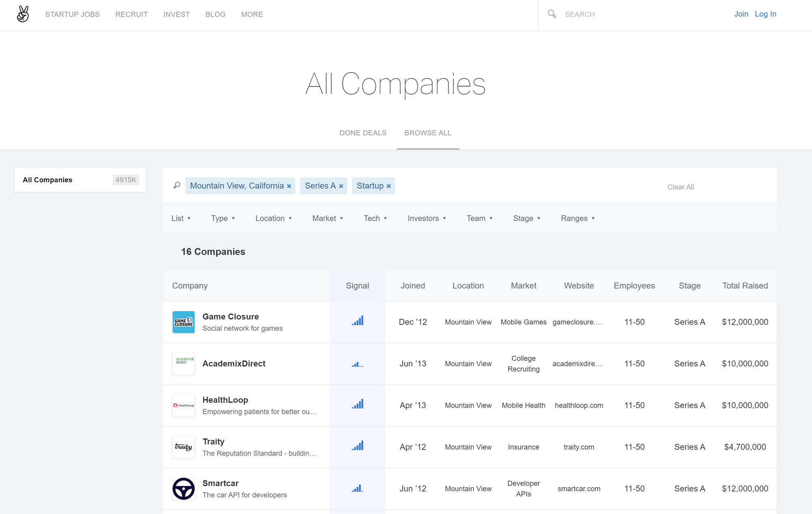
Task: Click the signal bars icon for HealthLoop
Action: [x=357, y=404]
